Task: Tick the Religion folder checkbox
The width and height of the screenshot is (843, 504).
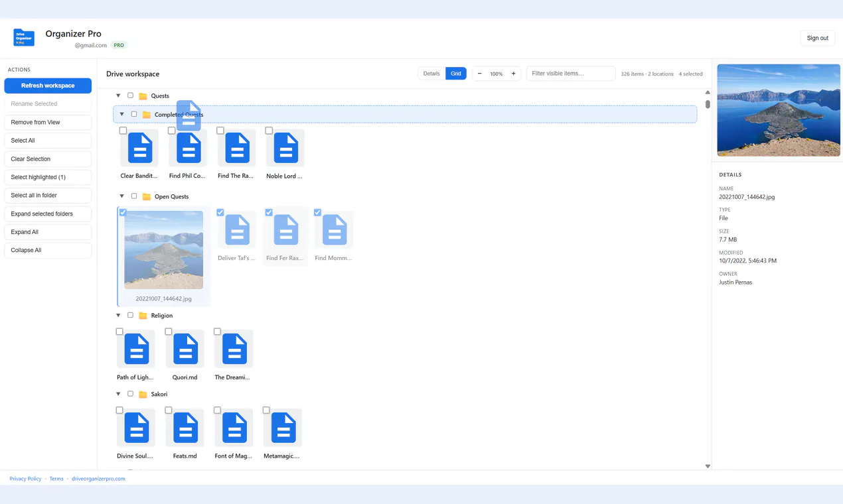Action: [130, 315]
